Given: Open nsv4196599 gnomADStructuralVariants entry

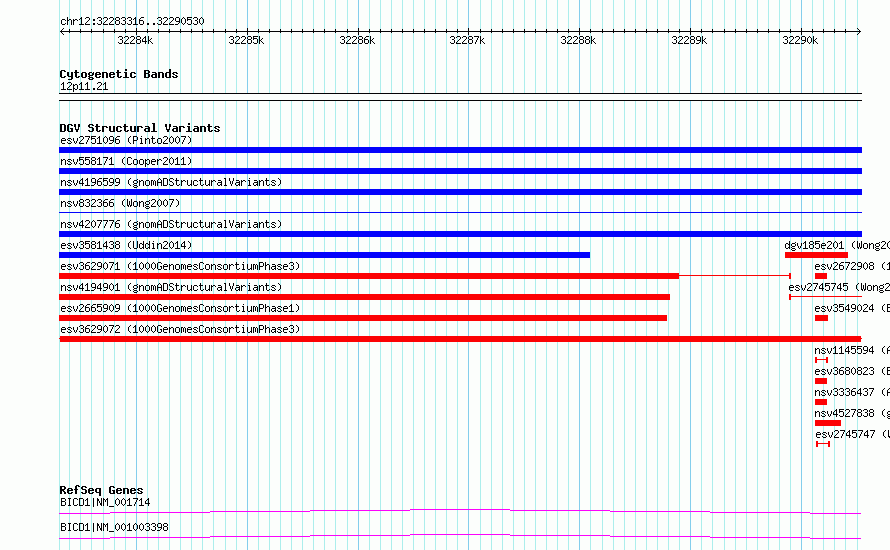Looking at the screenshot, I should pos(171,182).
